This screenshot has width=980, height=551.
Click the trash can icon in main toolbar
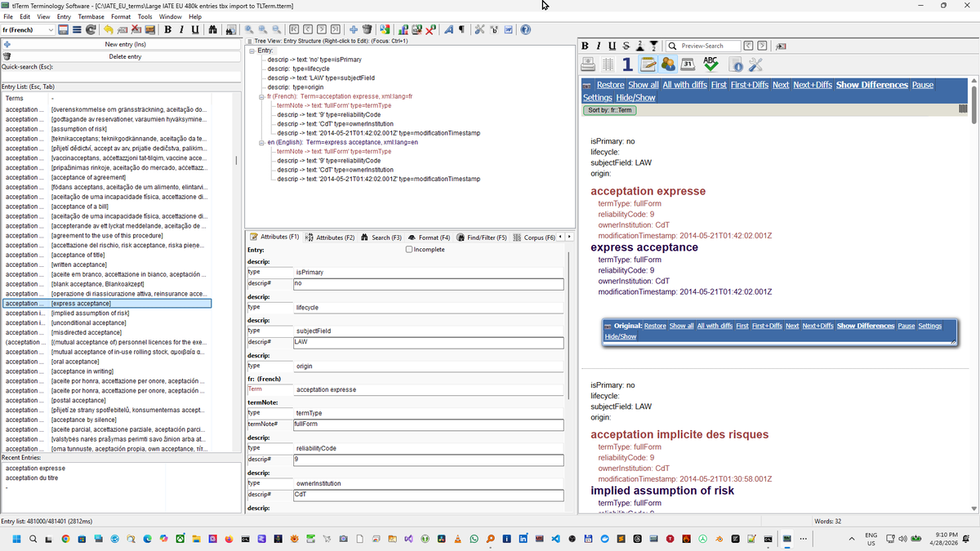tap(367, 30)
